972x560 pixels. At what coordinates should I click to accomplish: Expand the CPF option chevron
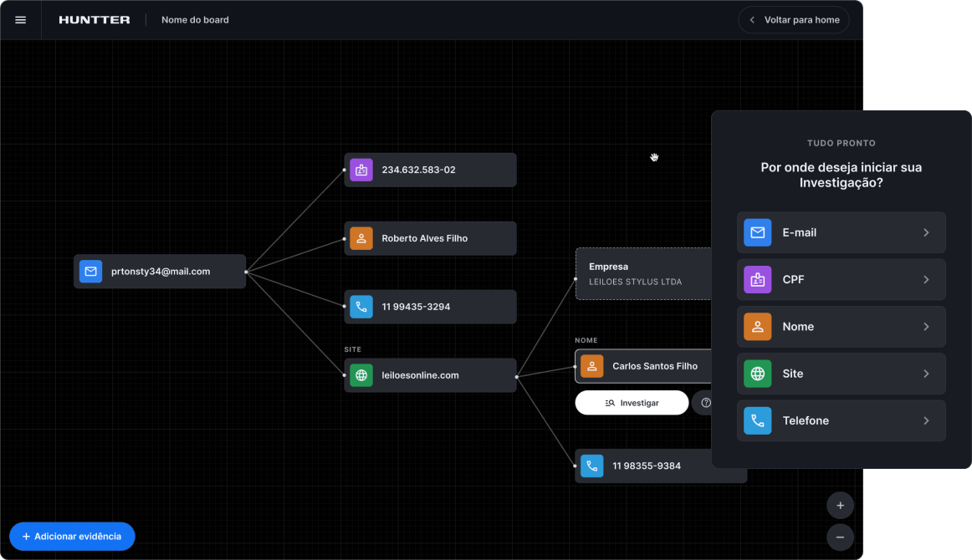[926, 280]
